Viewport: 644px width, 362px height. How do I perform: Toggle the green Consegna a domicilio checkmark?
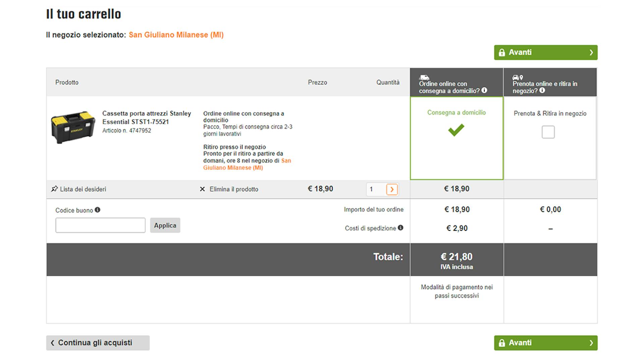click(x=456, y=130)
